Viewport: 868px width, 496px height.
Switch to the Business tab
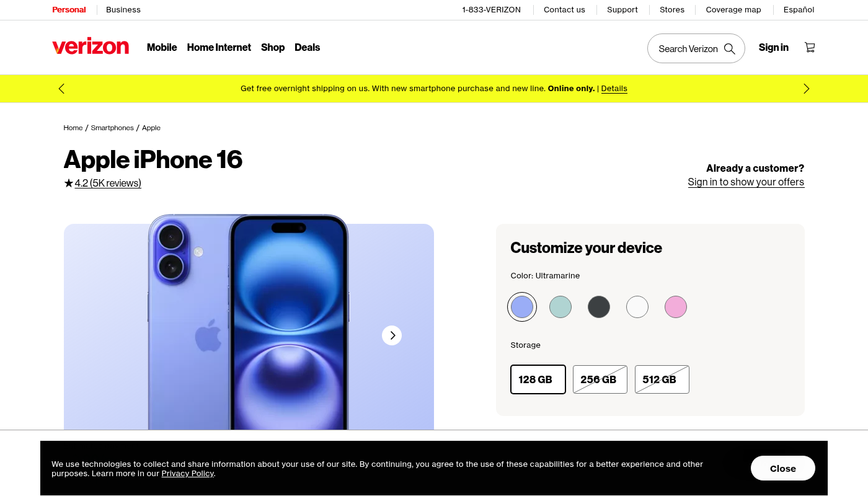123,9
